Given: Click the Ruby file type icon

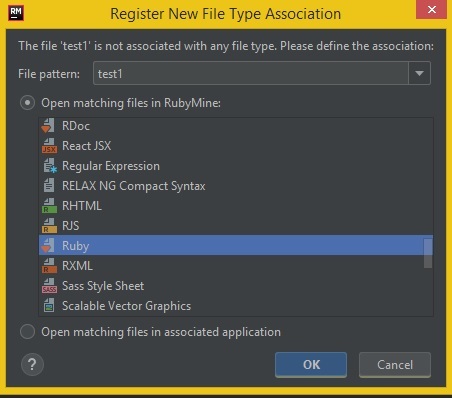Looking at the screenshot, I should pos(48,246).
